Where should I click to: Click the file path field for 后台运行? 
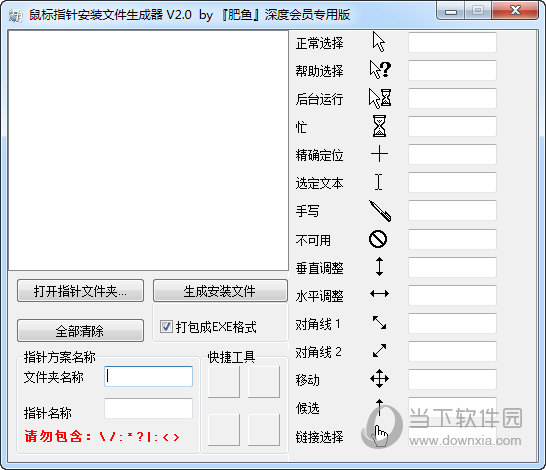[x=452, y=98]
